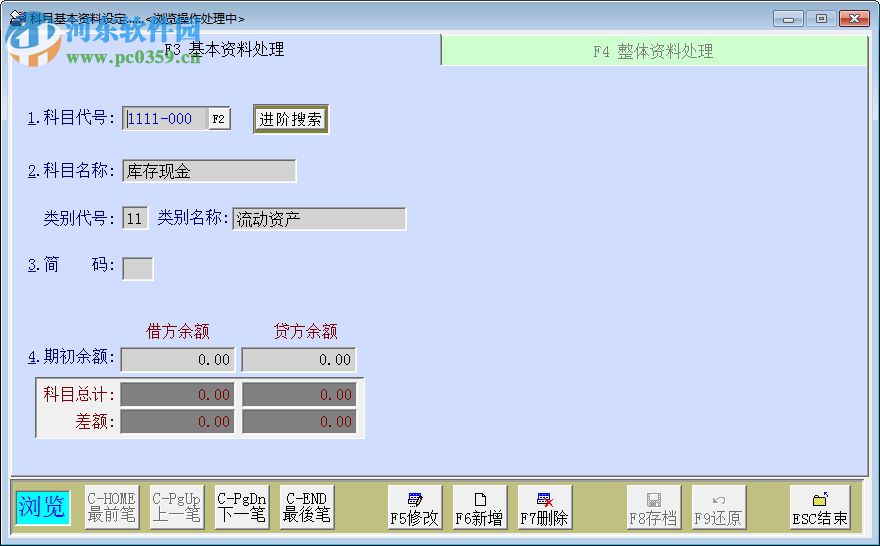
Task: Click the F5修改 edit button
Action: click(415, 507)
